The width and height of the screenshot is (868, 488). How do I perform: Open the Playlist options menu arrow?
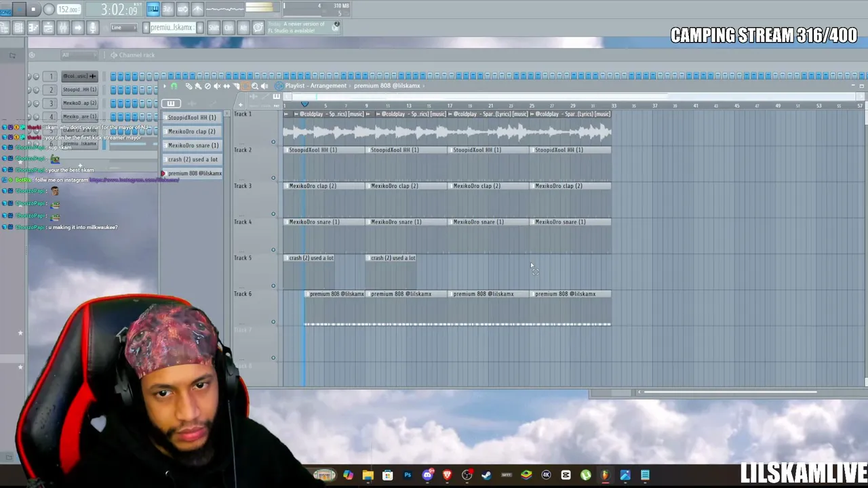[x=165, y=86]
